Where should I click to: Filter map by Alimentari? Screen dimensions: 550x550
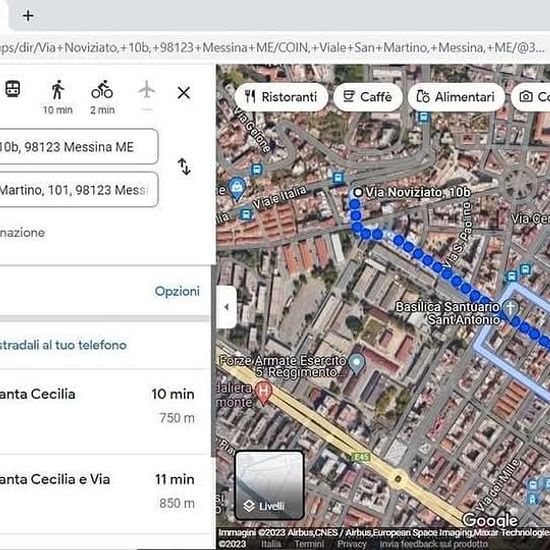pyautogui.click(x=456, y=97)
